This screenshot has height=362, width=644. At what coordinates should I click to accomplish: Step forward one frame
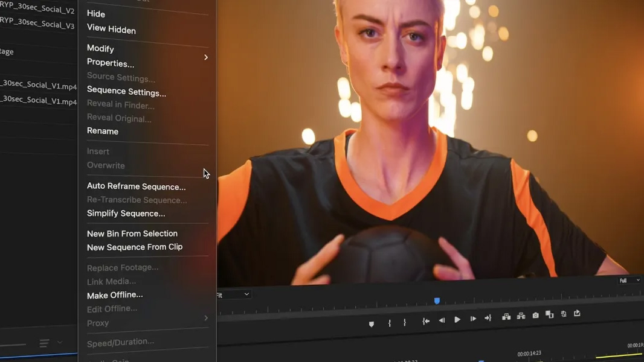coord(473,319)
